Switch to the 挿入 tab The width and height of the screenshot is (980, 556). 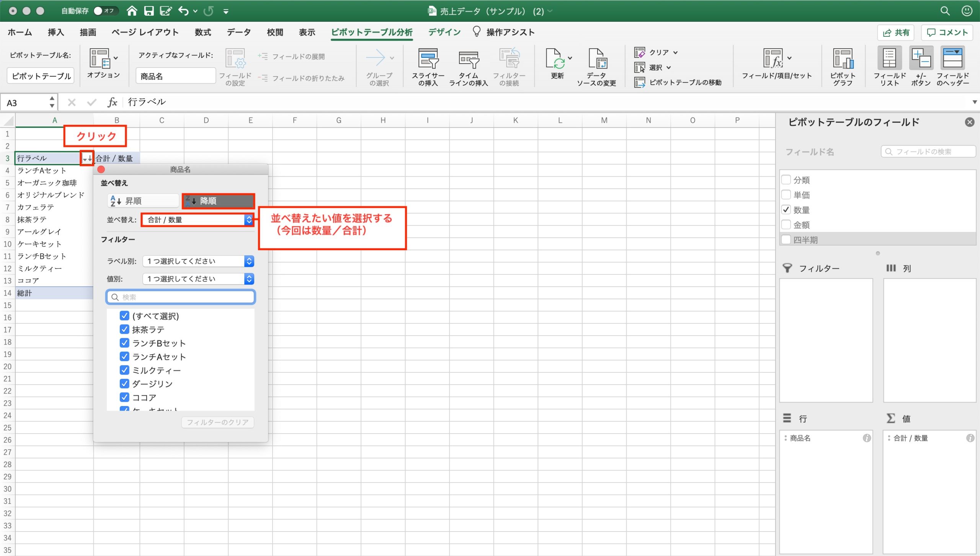(x=56, y=32)
